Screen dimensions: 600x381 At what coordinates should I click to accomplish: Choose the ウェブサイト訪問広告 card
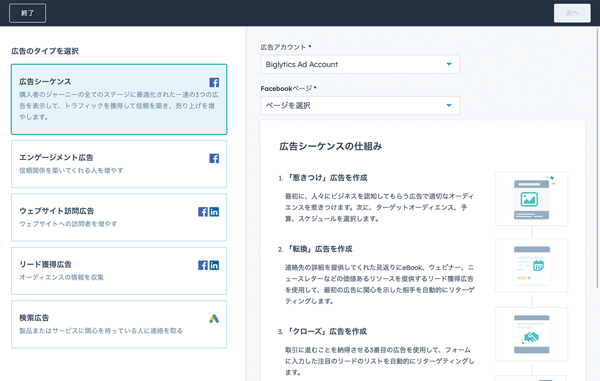pos(119,217)
